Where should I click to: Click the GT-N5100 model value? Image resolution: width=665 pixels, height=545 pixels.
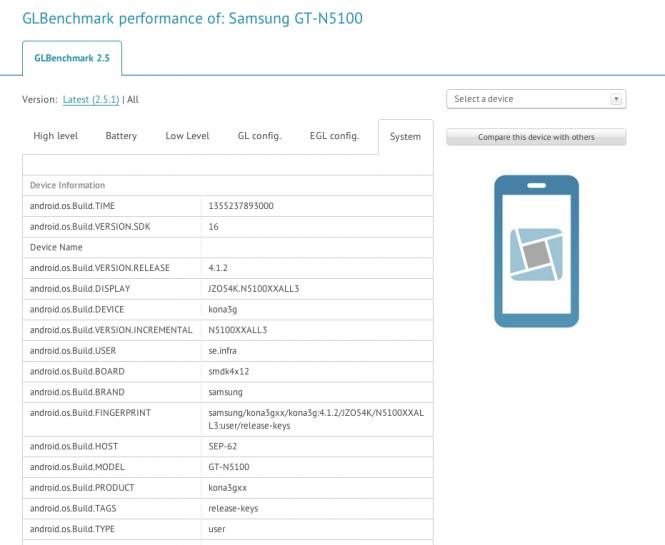click(229, 467)
